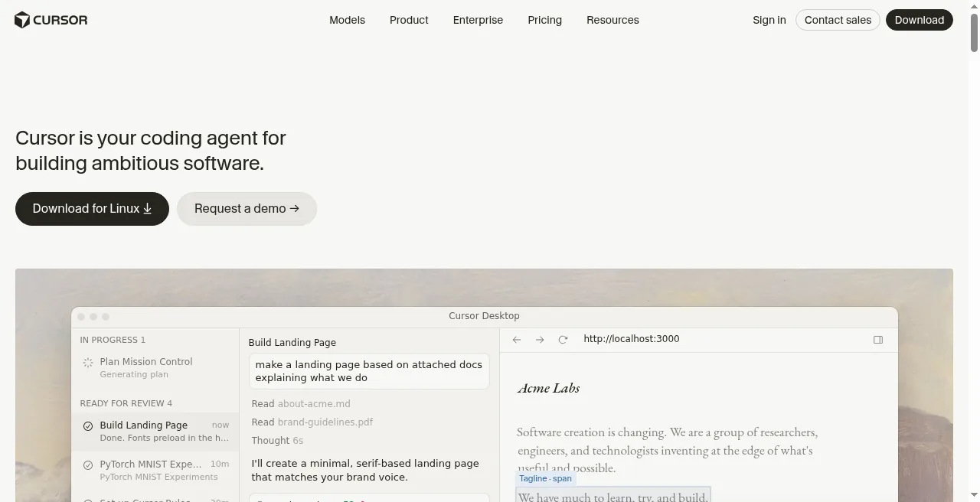This screenshot has width=980, height=502.
Task: Open the Product menu
Action: (409, 20)
